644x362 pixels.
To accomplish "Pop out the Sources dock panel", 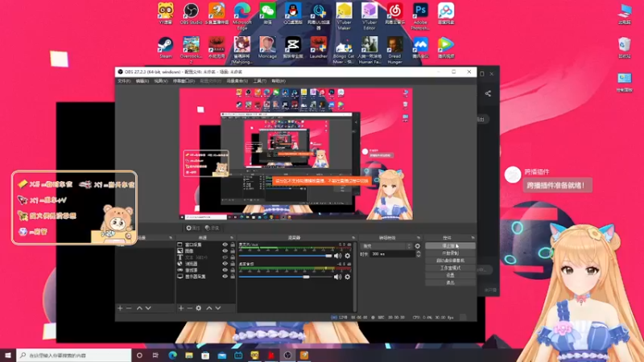I will click(232, 237).
